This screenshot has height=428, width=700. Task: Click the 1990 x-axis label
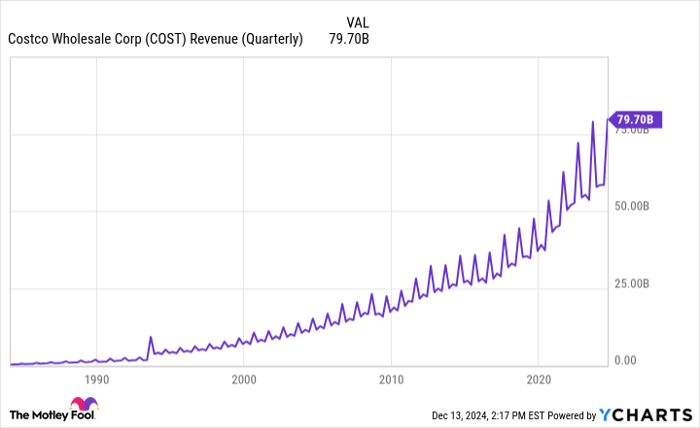point(96,380)
